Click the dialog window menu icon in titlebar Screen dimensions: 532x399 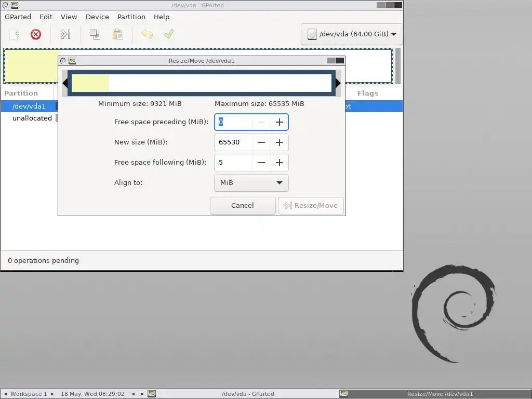click(63, 61)
